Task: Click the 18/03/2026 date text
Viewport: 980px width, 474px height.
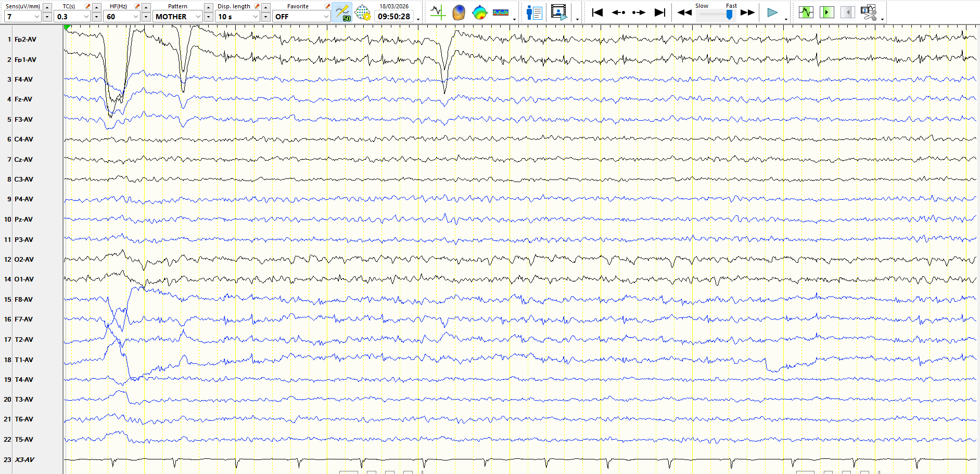Action: click(394, 6)
